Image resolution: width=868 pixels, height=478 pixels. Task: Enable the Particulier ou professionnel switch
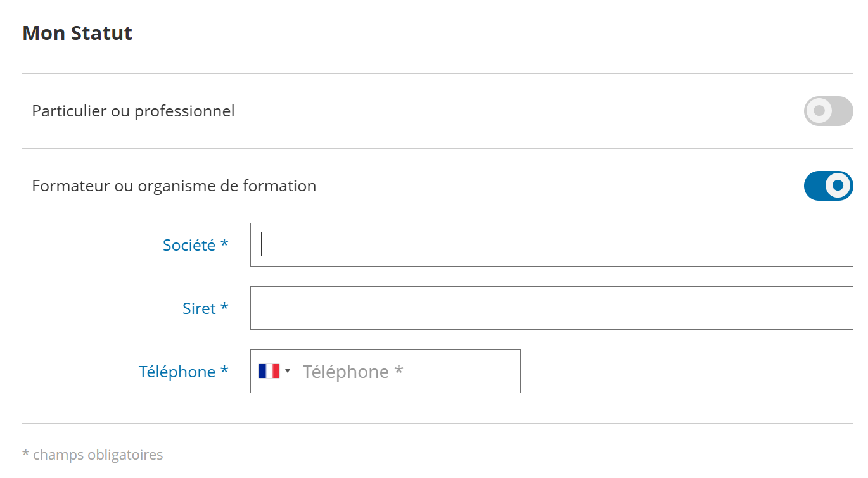[x=828, y=111]
